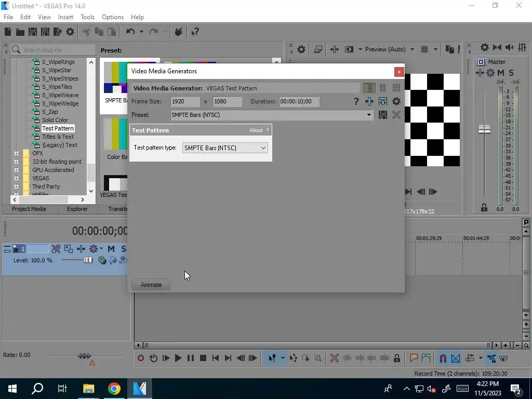The width and height of the screenshot is (532, 399).
Task: Open Master mixer properties gear icon
Action: (485, 47)
